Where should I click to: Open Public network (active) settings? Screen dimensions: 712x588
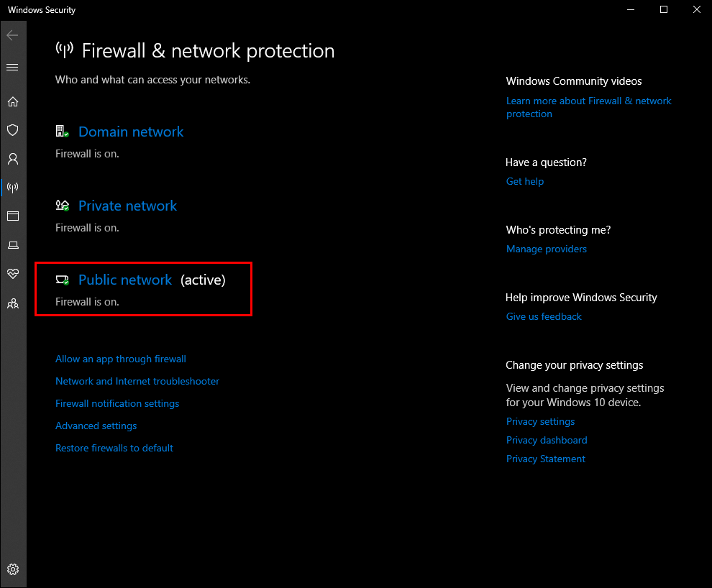pyautogui.click(x=125, y=280)
